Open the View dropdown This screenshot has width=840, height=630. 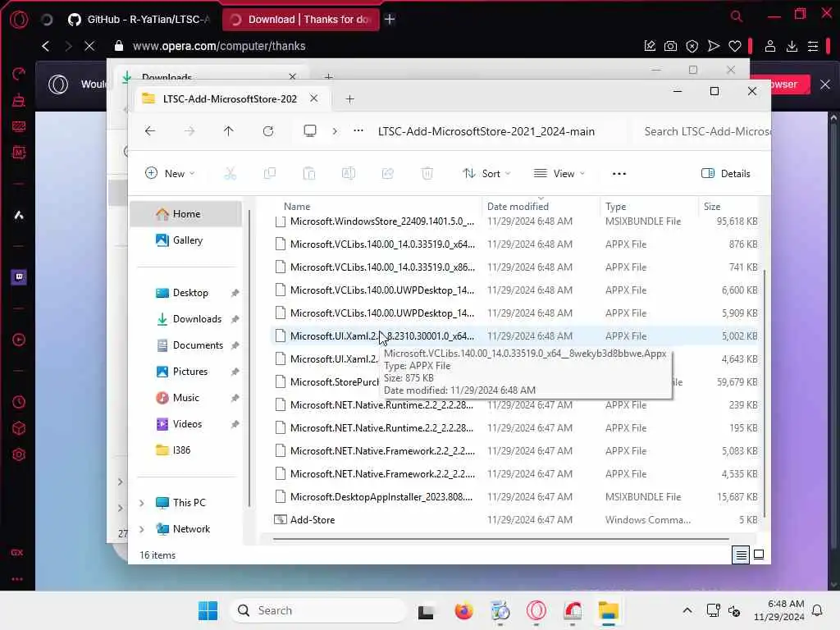(x=559, y=174)
